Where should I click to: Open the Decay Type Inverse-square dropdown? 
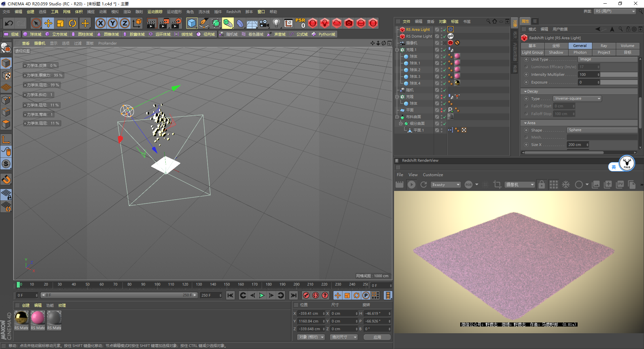click(577, 99)
